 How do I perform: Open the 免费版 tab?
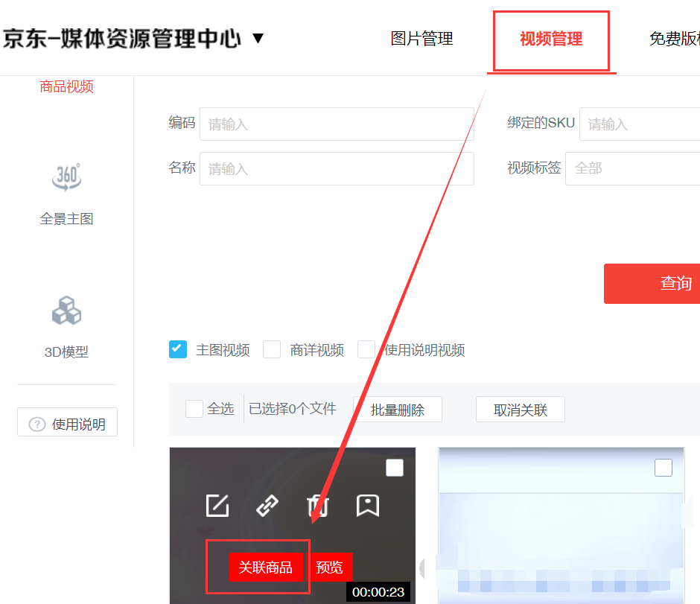click(675, 39)
